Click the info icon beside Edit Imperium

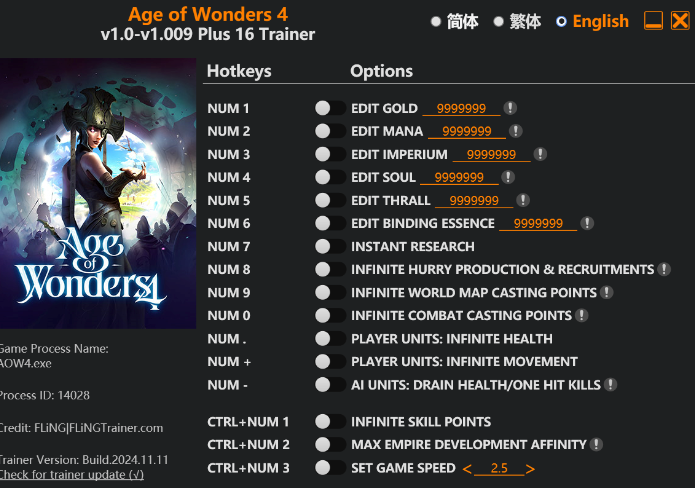coord(540,154)
